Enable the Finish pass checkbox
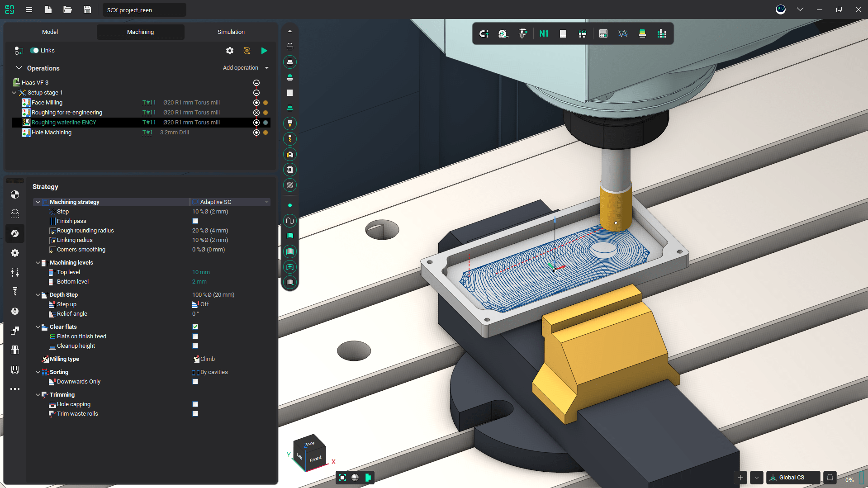Screen dimensions: 868x488 [x=195, y=221]
